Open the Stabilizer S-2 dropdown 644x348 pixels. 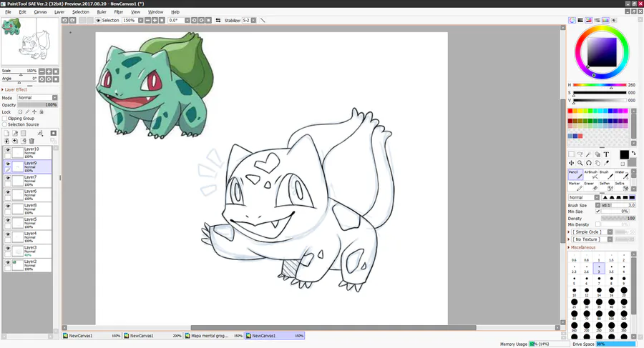pos(250,21)
